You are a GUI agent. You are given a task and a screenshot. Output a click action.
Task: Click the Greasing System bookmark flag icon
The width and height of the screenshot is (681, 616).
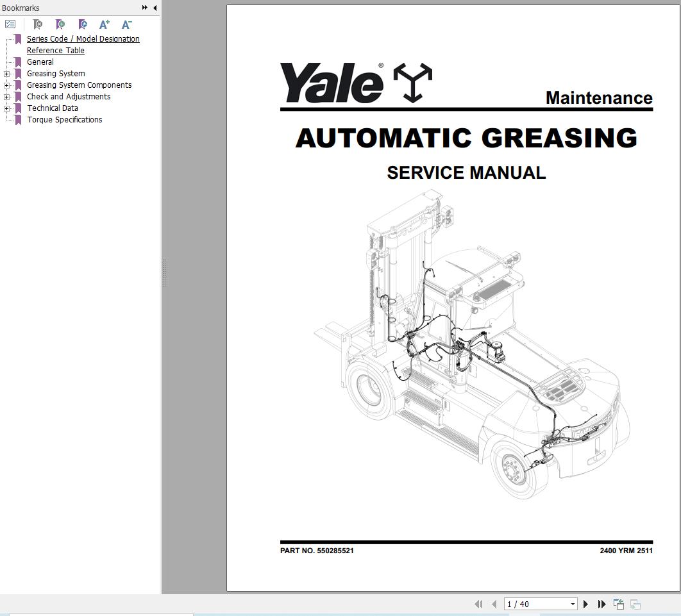click(x=17, y=73)
